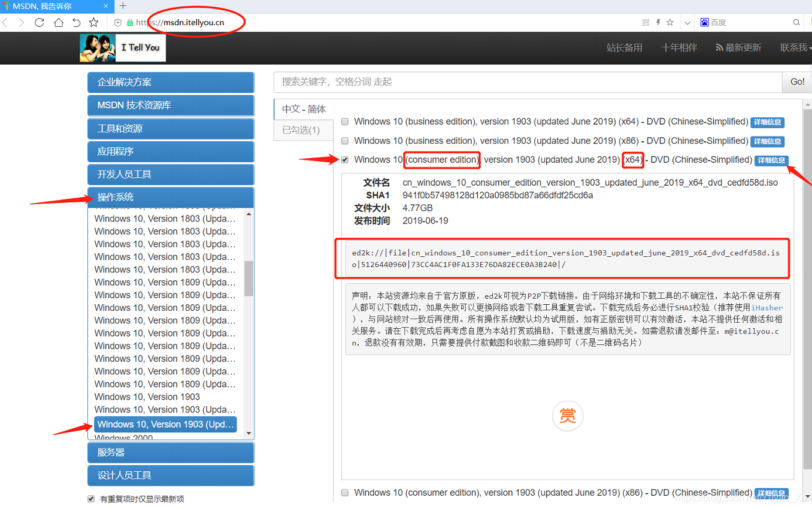812x509 pixels.
Task: Expand the 开发人员工具 category
Action: (171, 174)
